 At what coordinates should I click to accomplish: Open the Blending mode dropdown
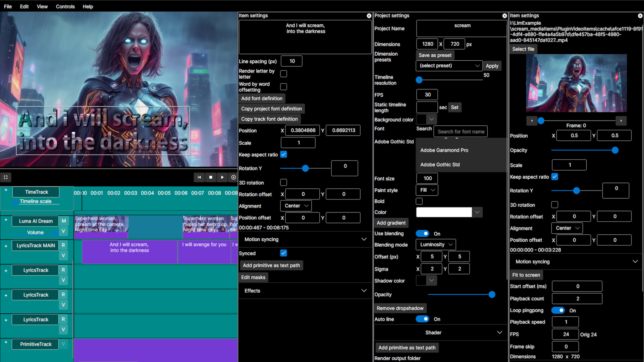[x=435, y=244]
